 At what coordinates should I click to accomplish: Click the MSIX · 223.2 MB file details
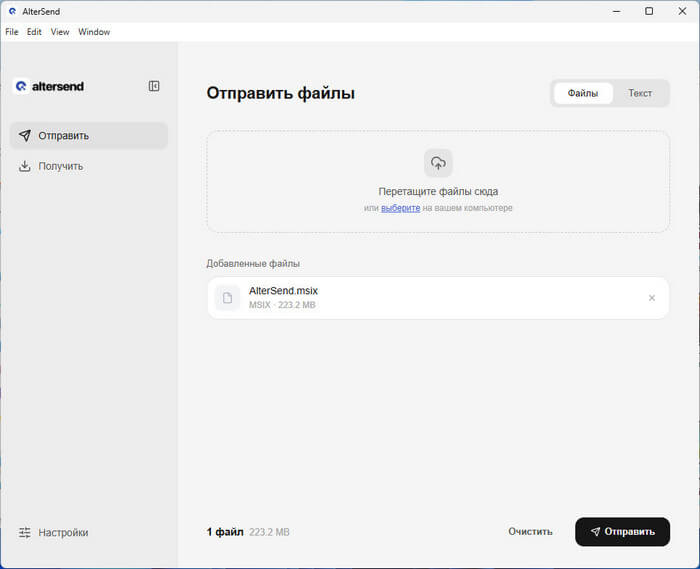point(282,305)
